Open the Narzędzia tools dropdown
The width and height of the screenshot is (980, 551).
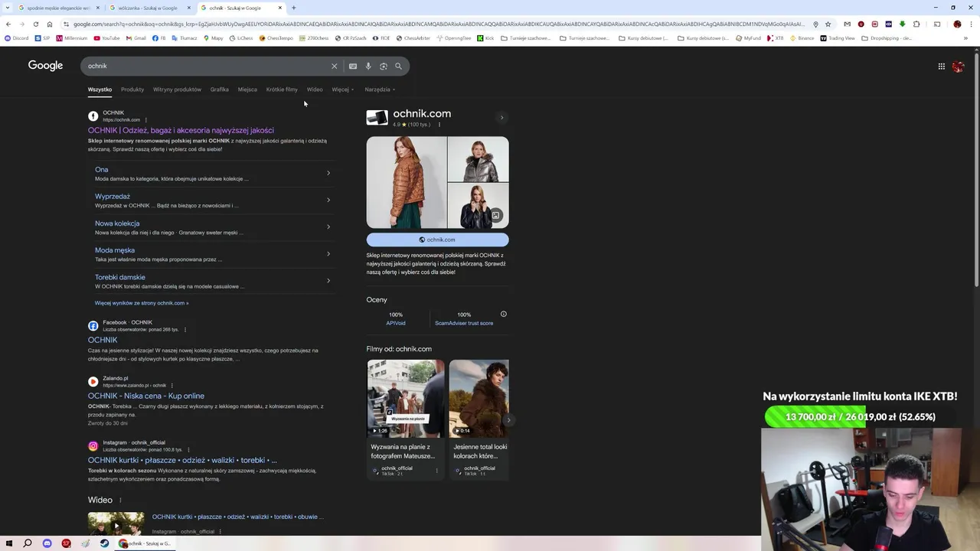[x=380, y=90]
